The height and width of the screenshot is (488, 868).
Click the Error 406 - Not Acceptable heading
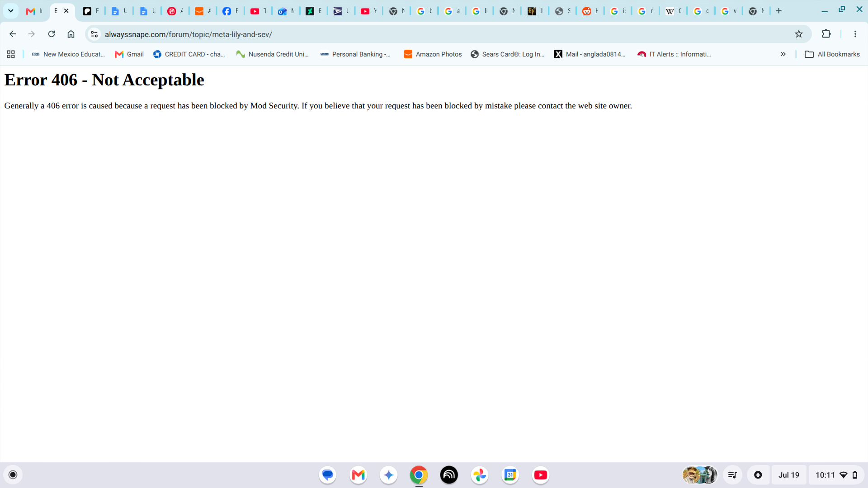point(104,80)
